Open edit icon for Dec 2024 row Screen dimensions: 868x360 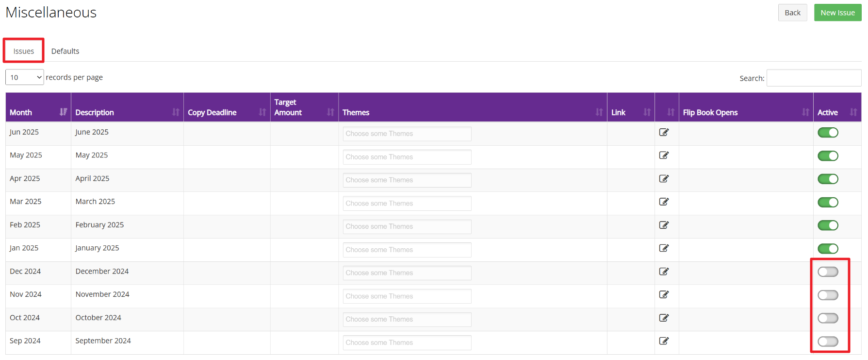[x=664, y=272]
